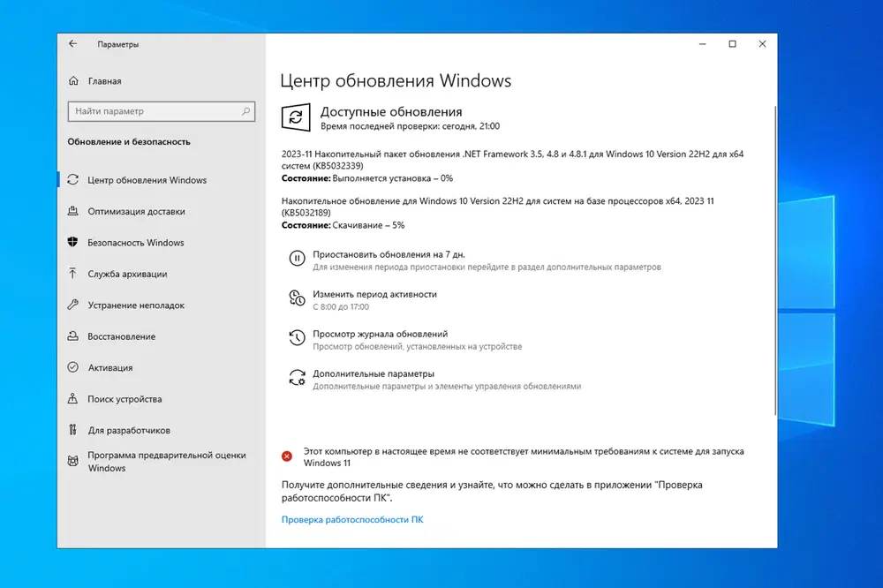Screen dimensions: 883x588
Task: Click the Для разработчиков tools icon
Action: (72, 430)
